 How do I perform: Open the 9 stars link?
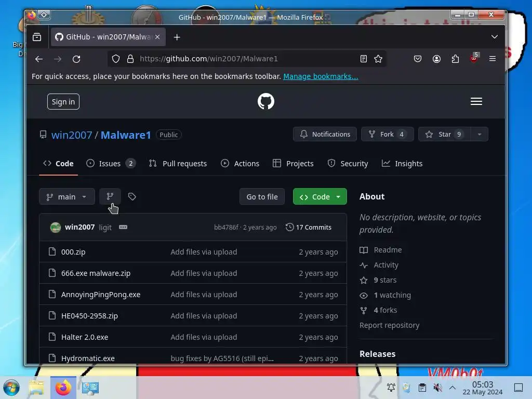click(x=378, y=280)
